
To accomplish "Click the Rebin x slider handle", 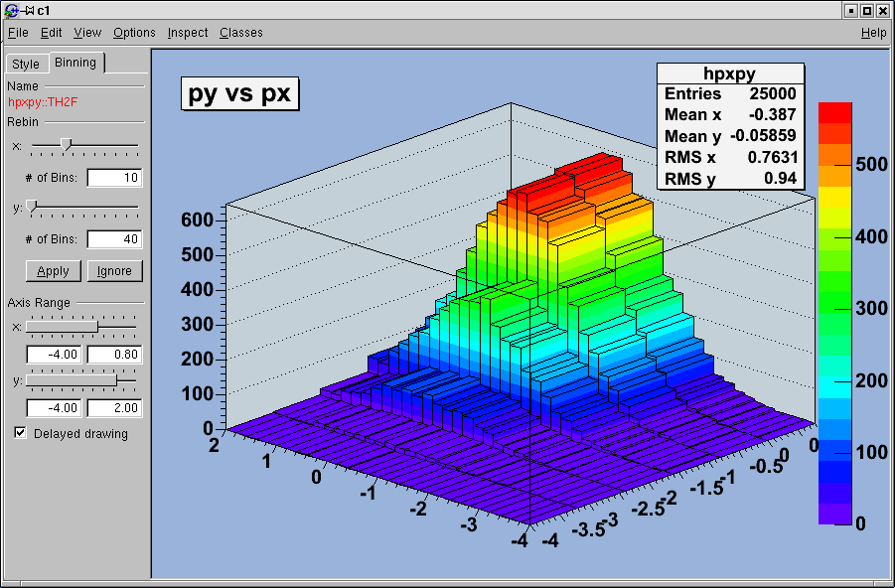I will [x=66, y=145].
